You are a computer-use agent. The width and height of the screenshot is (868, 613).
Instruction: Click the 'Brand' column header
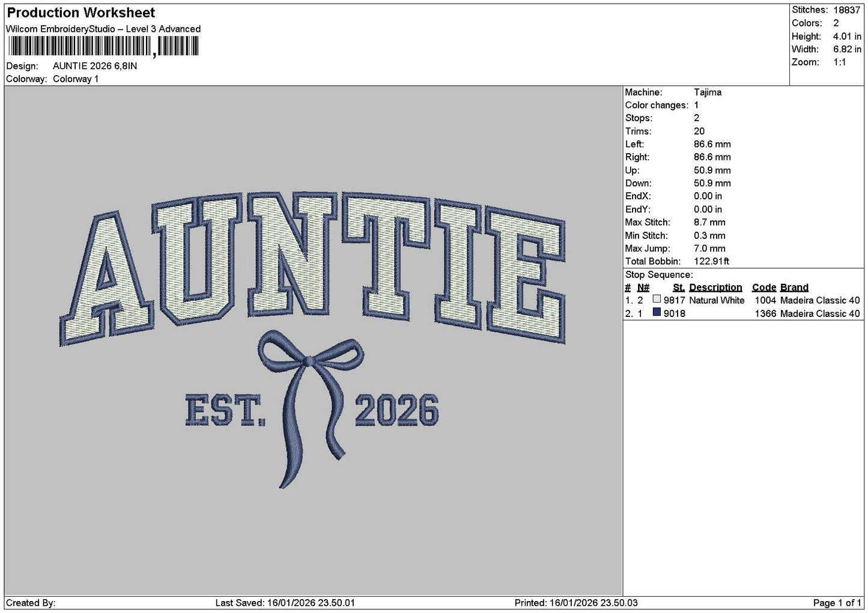pos(794,288)
